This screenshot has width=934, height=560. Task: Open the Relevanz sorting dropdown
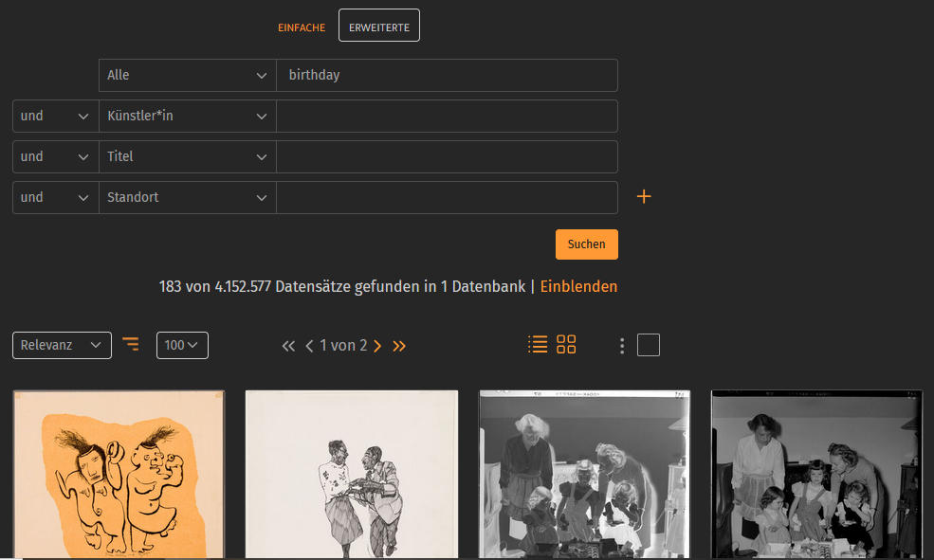[x=62, y=345]
